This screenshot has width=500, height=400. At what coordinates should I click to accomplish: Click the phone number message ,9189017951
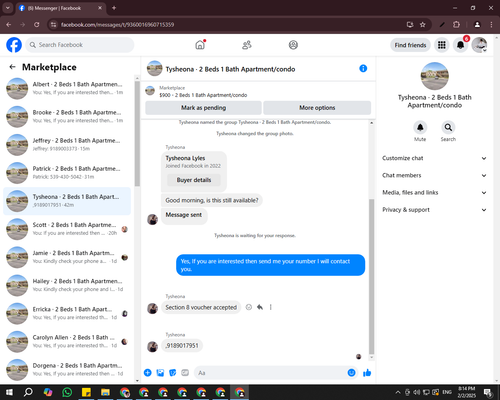tap(182, 346)
